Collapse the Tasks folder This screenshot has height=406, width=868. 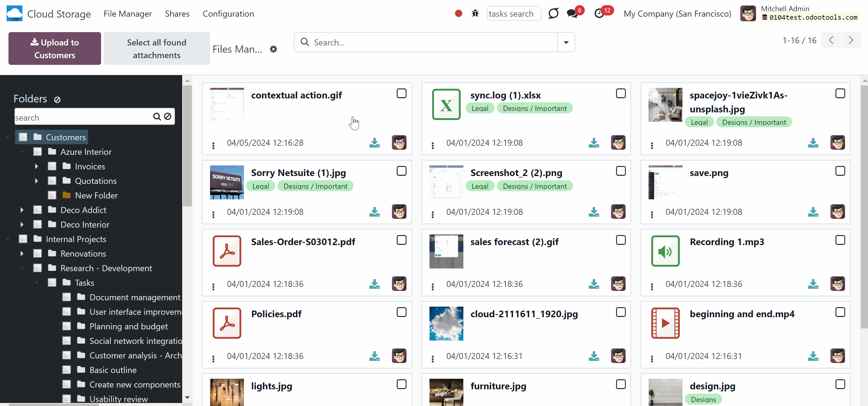36,283
